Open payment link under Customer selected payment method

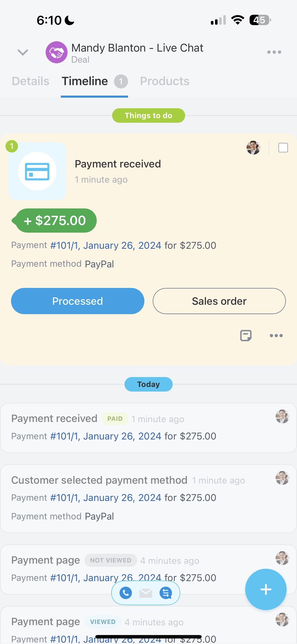[106, 498]
